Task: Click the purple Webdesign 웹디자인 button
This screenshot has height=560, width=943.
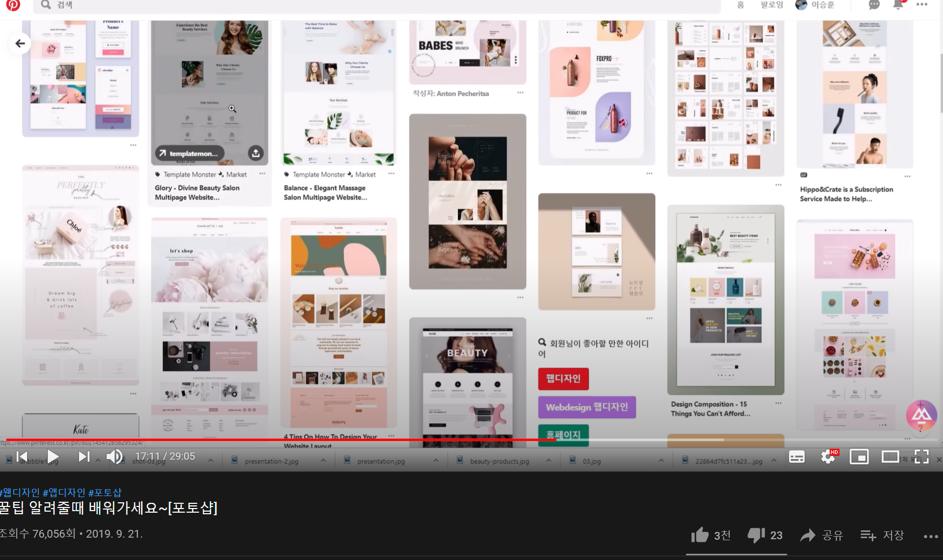Action: (587, 407)
